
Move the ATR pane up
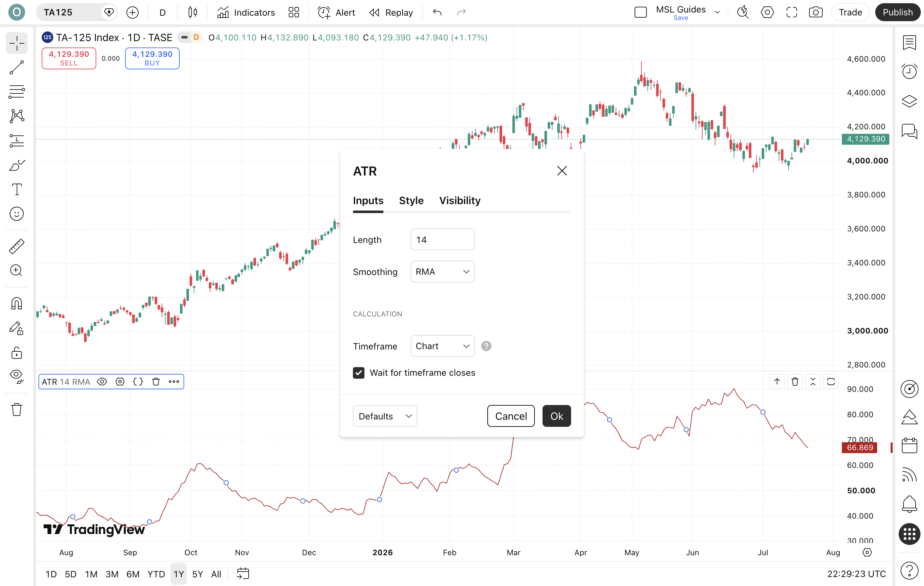point(777,382)
